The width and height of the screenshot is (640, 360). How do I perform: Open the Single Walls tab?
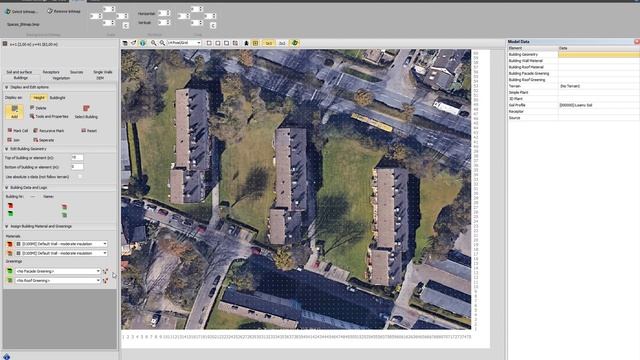(102, 72)
